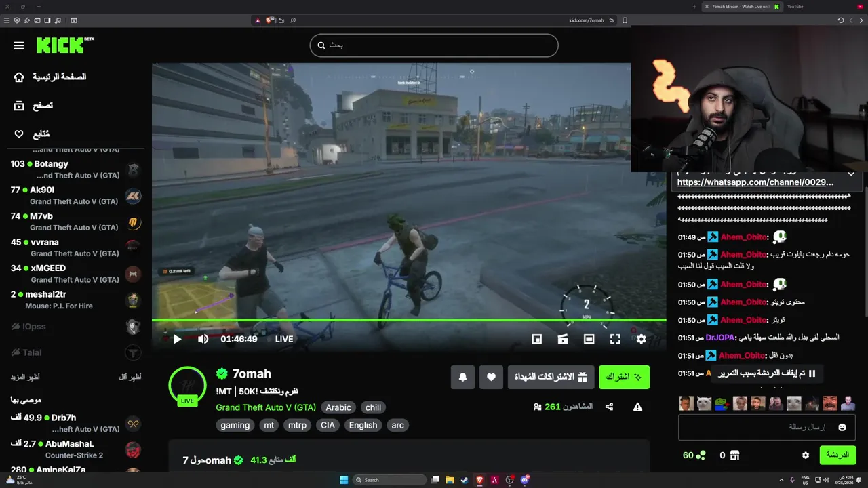Click the green stream progress bar
Viewport: 868px width, 488px height.
coord(409,320)
